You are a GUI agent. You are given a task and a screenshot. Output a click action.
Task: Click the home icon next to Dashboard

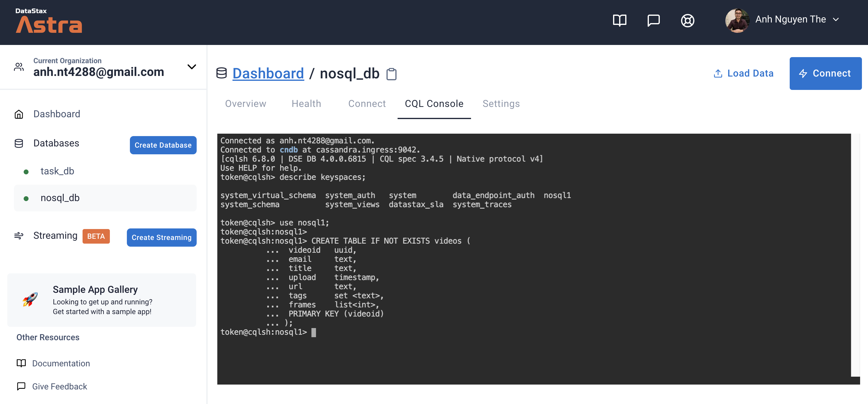click(x=19, y=114)
